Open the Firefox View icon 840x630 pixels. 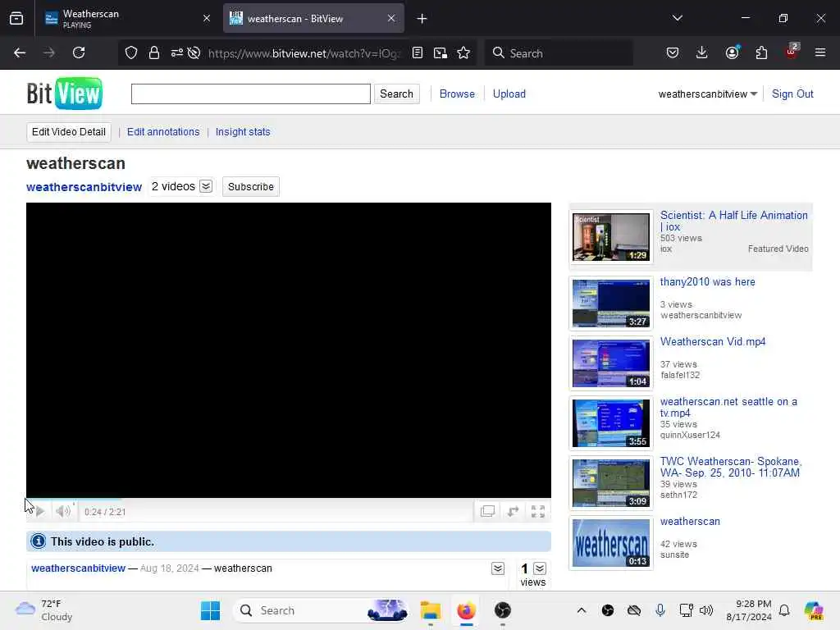point(16,19)
